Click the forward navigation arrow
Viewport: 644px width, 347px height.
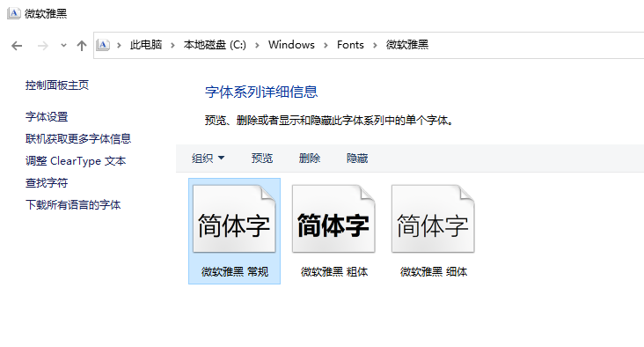[x=43, y=46]
